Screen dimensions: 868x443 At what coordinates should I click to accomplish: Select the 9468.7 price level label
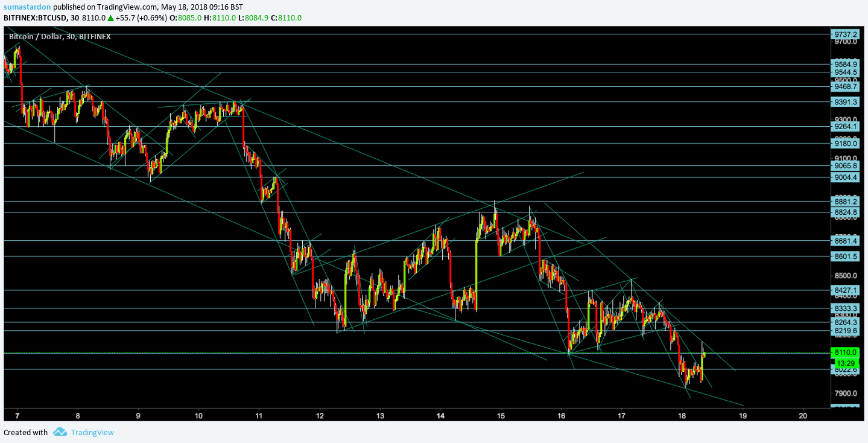pyautogui.click(x=844, y=87)
